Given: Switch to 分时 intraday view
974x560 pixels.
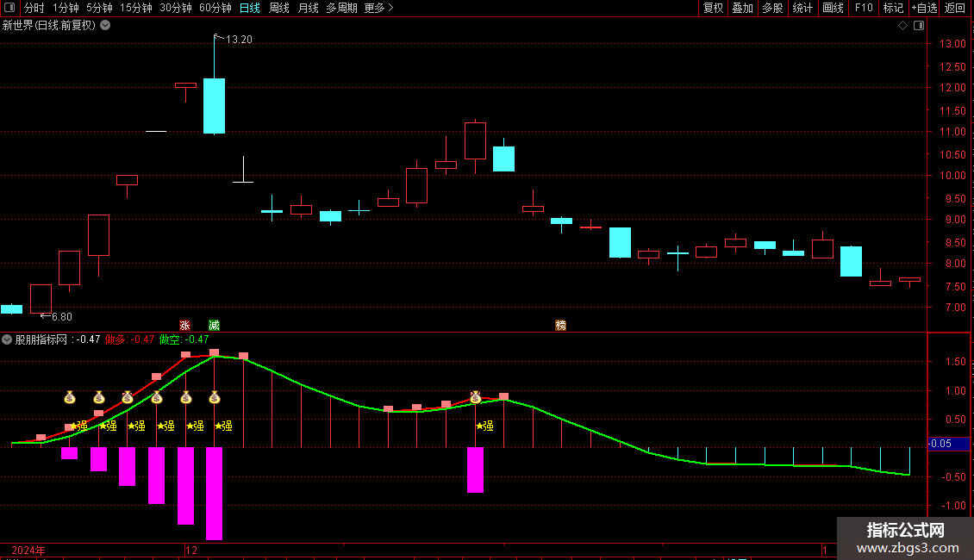Looking at the screenshot, I should (34, 8).
